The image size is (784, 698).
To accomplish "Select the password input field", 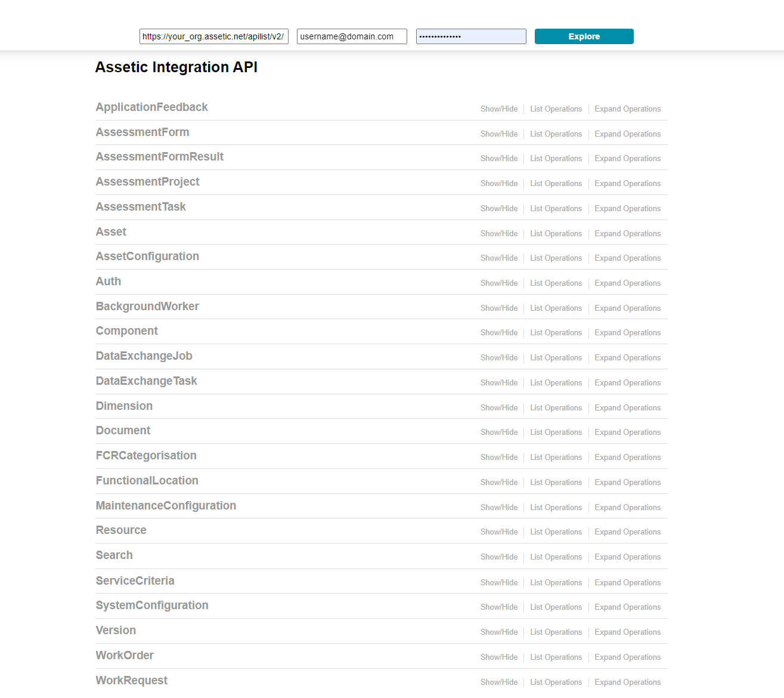I will pyautogui.click(x=471, y=36).
